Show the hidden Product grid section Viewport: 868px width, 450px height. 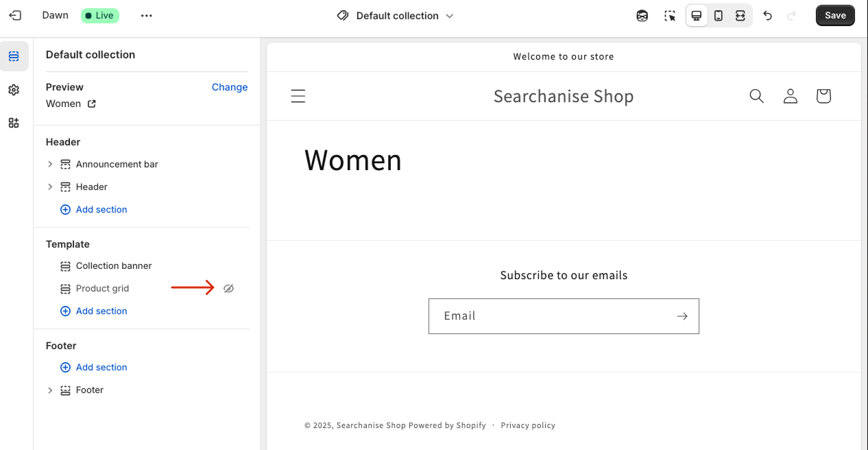[229, 289]
